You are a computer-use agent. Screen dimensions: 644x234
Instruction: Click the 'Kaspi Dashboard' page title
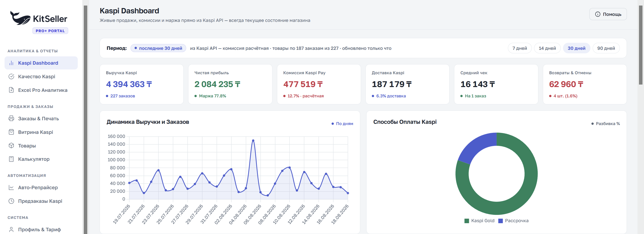pos(129,11)
